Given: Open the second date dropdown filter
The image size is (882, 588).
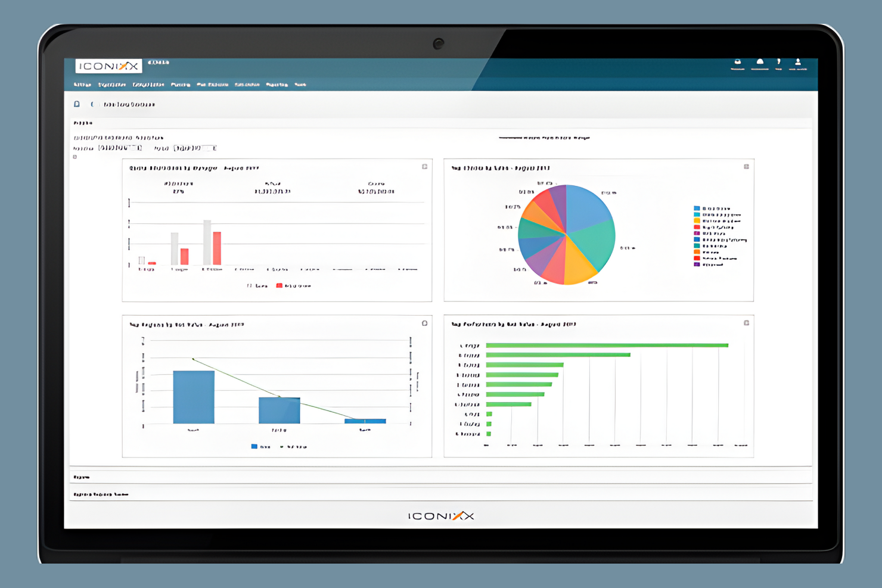Looking at the screenshot, I should (194, 148).
